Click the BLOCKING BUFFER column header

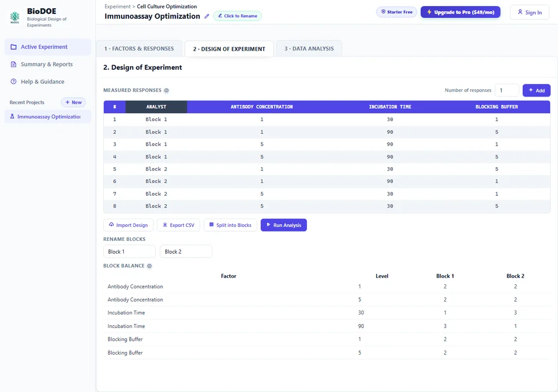point(497,107)
